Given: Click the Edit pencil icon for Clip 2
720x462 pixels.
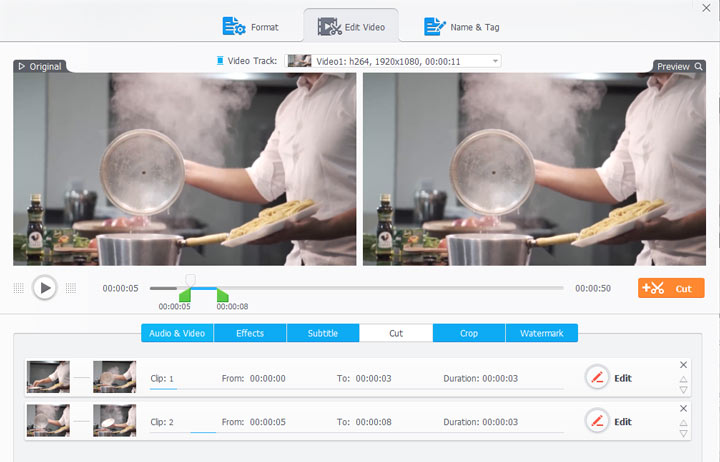Looking at the screenshot, I should pos(597,421).
